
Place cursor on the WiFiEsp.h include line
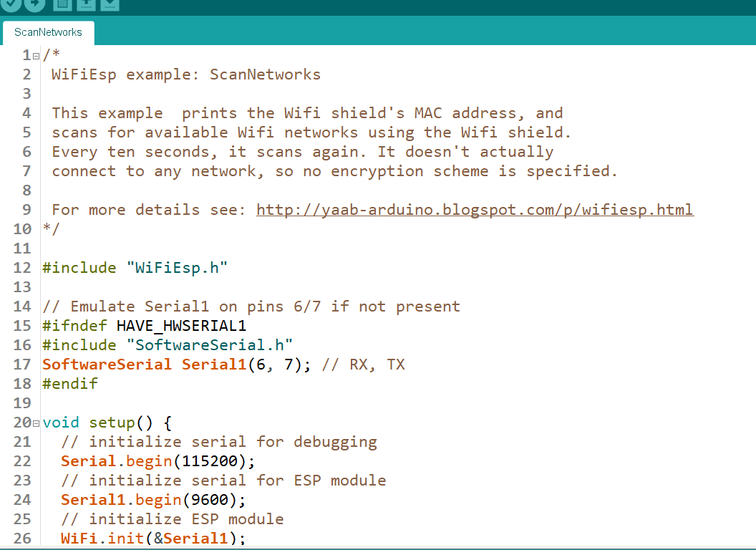(135, 267)
